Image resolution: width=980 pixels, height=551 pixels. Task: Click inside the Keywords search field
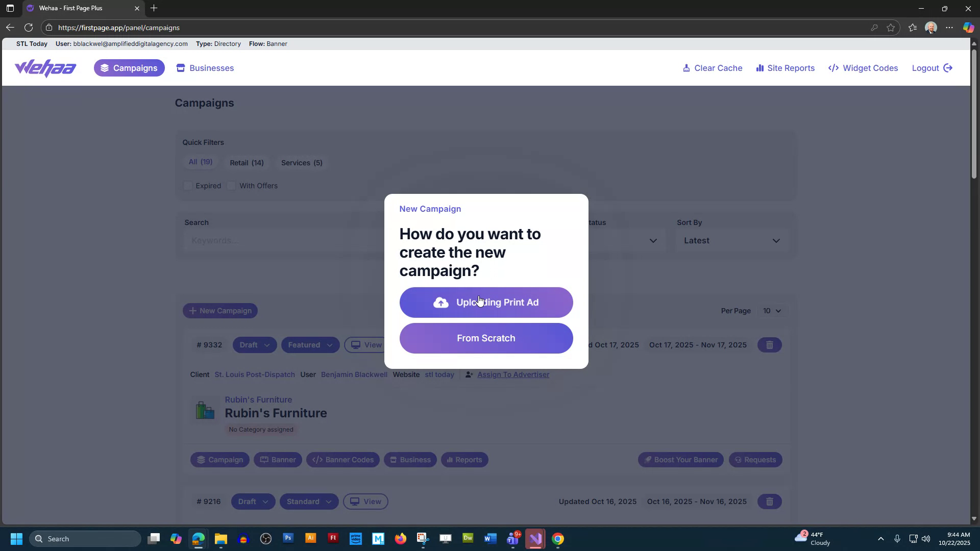coord(281,240)
